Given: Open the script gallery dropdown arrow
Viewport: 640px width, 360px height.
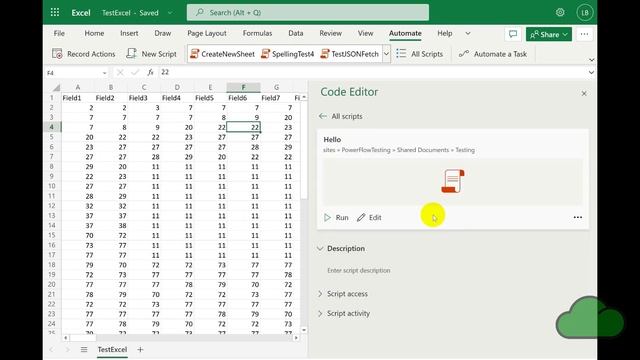Looking at the screenshot, I should (386, 54).
